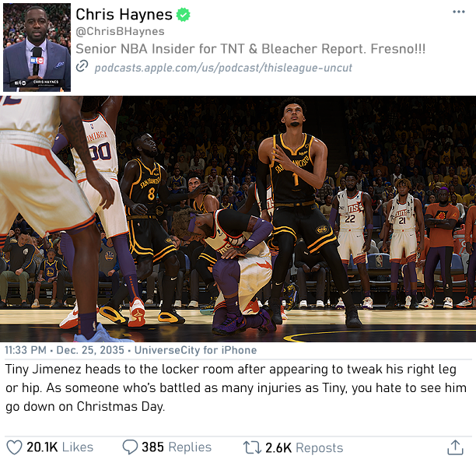This screenshot has height=459, width=476.
Task: Open Chris Haynes profile picture
Action: click(x=37, y=47)
